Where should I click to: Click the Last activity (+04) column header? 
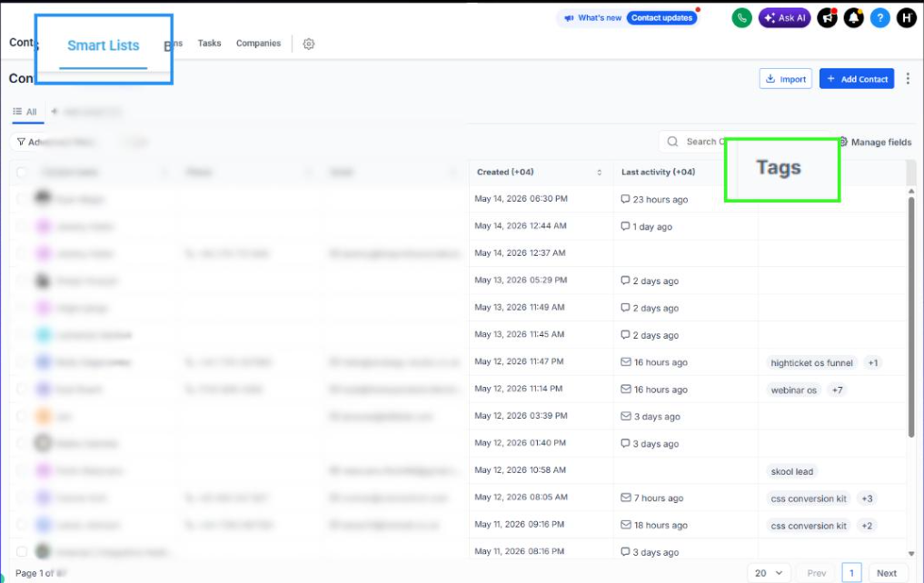pyautogui.click(x=658, y=172)
